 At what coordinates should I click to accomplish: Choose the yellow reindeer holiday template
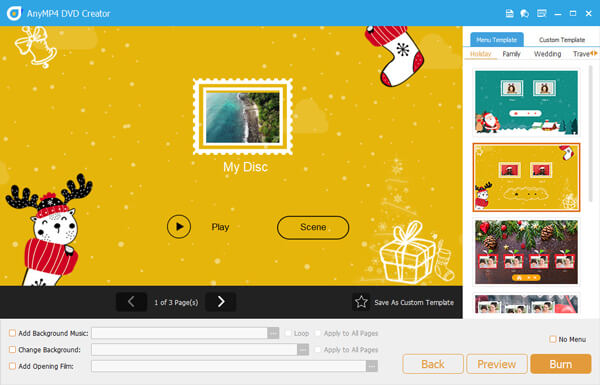point(527,177)
